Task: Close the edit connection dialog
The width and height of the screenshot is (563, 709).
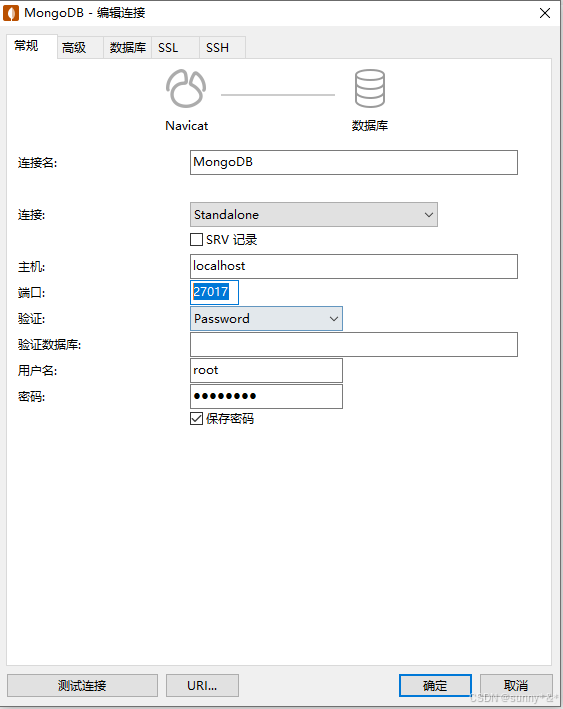Action: (x=545, y=13)
